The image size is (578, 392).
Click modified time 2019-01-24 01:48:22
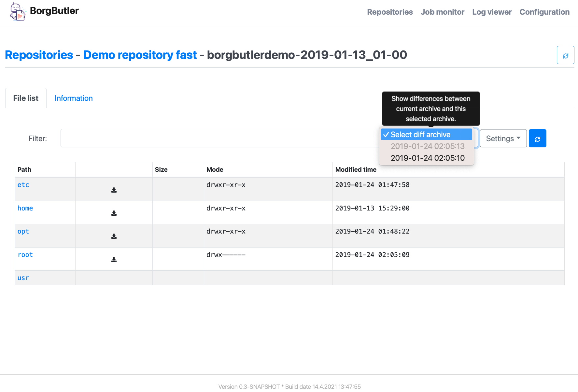coord(373,231)
